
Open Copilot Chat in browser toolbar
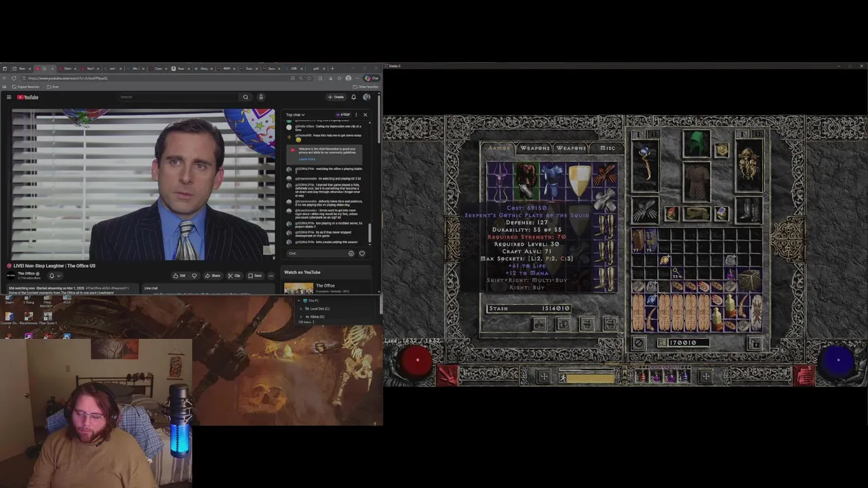[x=372, y=78]
